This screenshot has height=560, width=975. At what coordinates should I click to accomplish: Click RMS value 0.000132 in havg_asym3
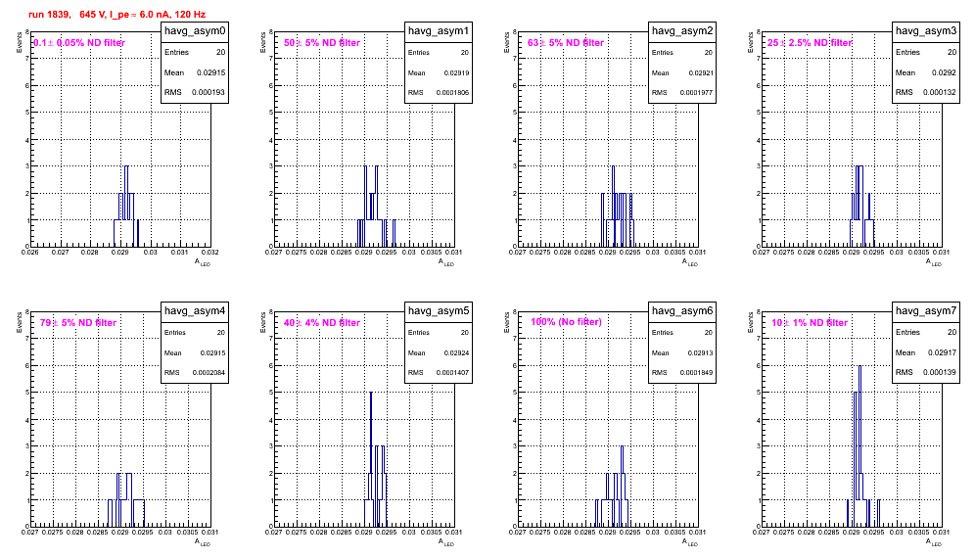tap(940, 93)
